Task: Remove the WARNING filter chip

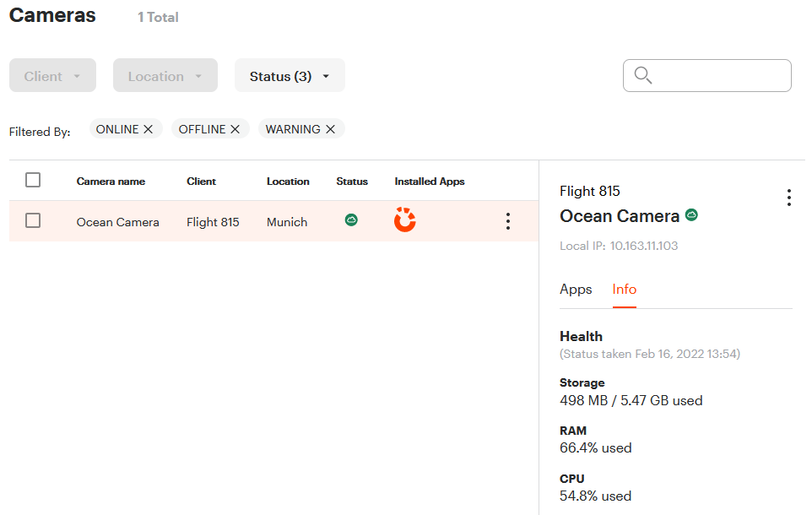Action: [331, 129]
